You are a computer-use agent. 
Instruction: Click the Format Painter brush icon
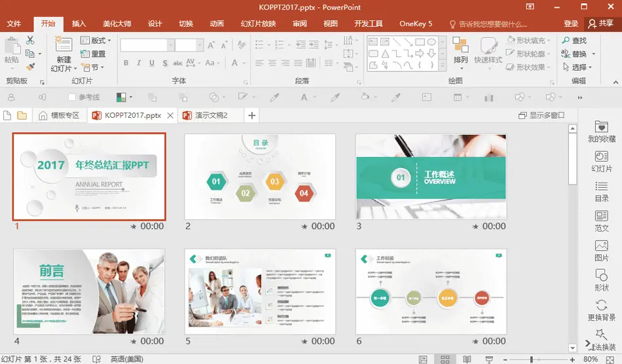point(31,67)
